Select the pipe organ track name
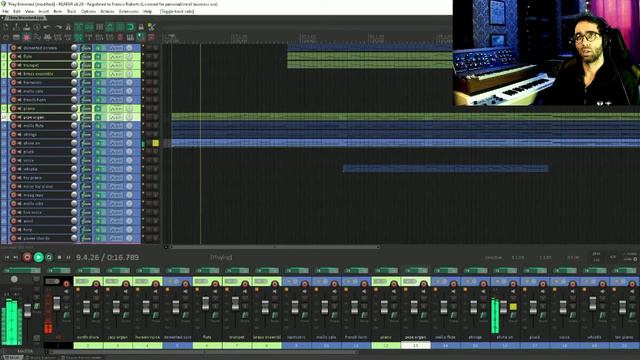The width and height of the screenshot is (640, 360). 34,117
